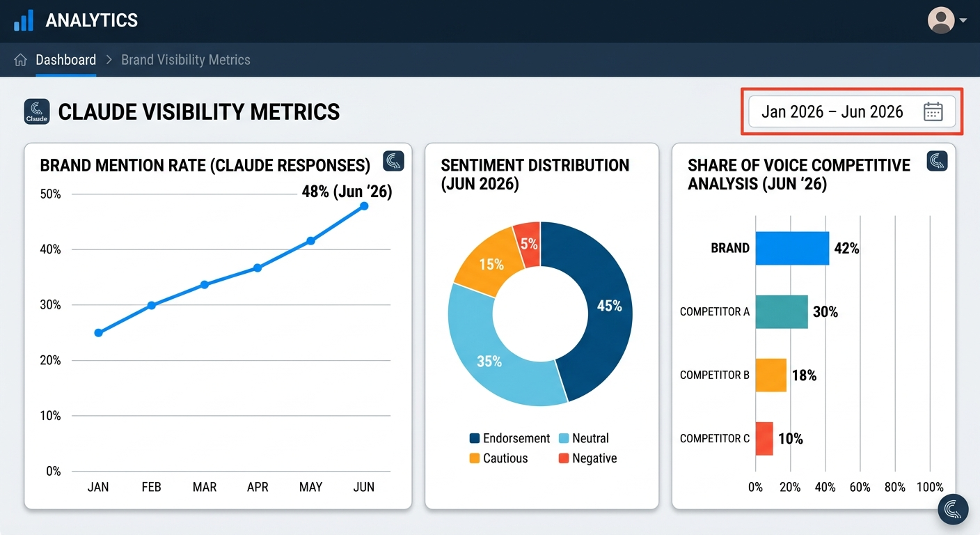Screen dimensions: 980x535
Task: Click the user profile avatar
Action: (x=941, y=20)
